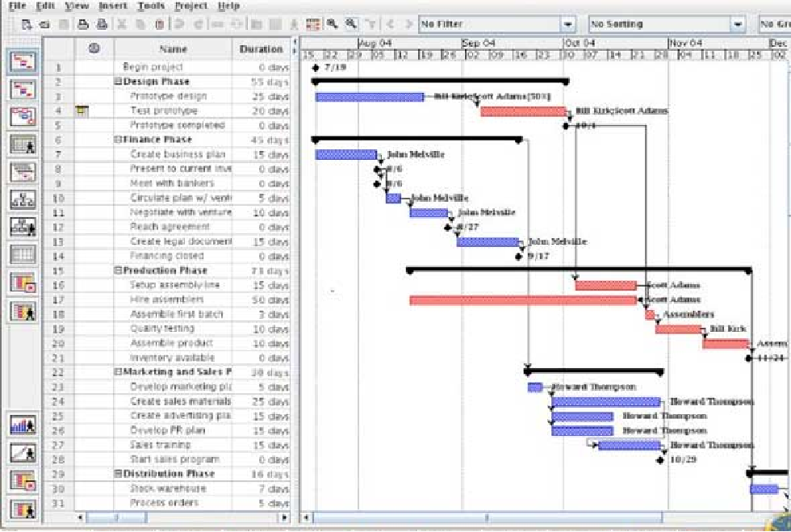Open the WBS hierarchy view in the sidebar
The width and height of the screenshot is (791, 532).
(x=23, y=199)
